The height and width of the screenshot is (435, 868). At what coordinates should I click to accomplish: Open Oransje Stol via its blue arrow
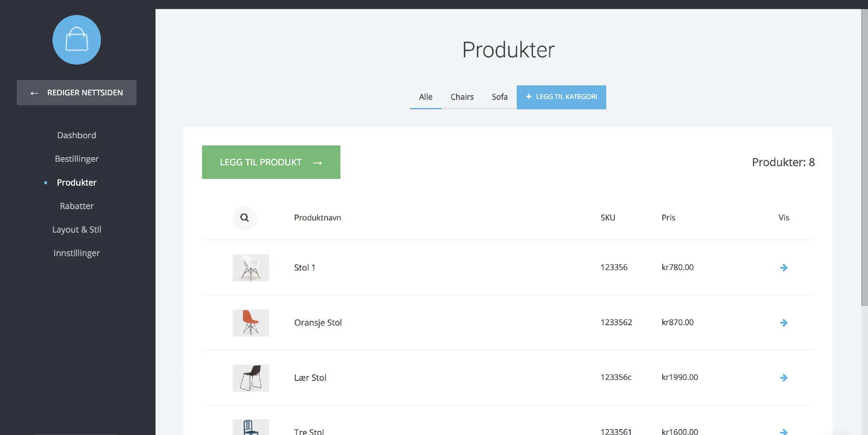pyautogui.click(x=783, y=323)
